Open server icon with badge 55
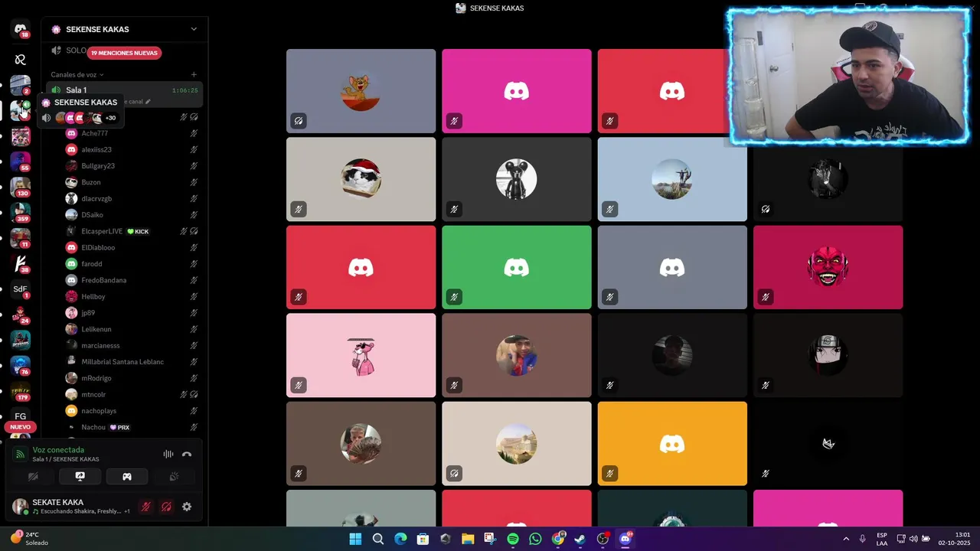Viewport: 980px width, 551px height. (21, 161)
